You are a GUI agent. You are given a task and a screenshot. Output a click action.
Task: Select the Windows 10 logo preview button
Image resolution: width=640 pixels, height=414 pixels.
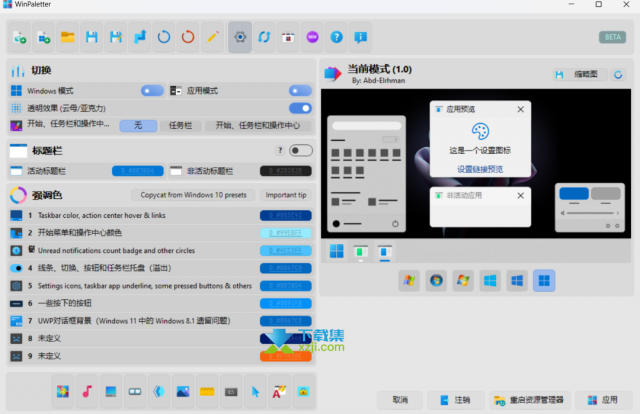click(x=517, y=280)
